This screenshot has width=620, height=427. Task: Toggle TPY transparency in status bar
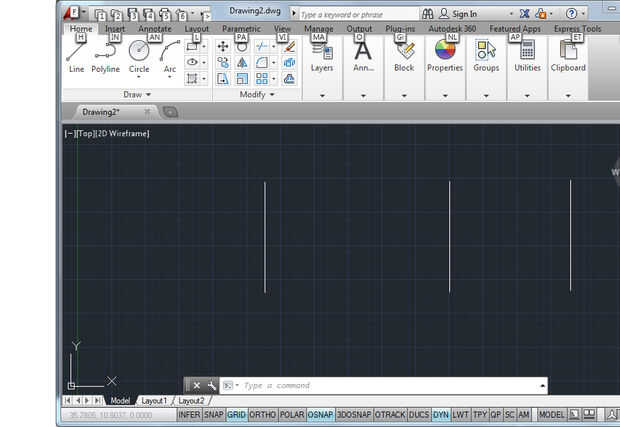(480, 415)
